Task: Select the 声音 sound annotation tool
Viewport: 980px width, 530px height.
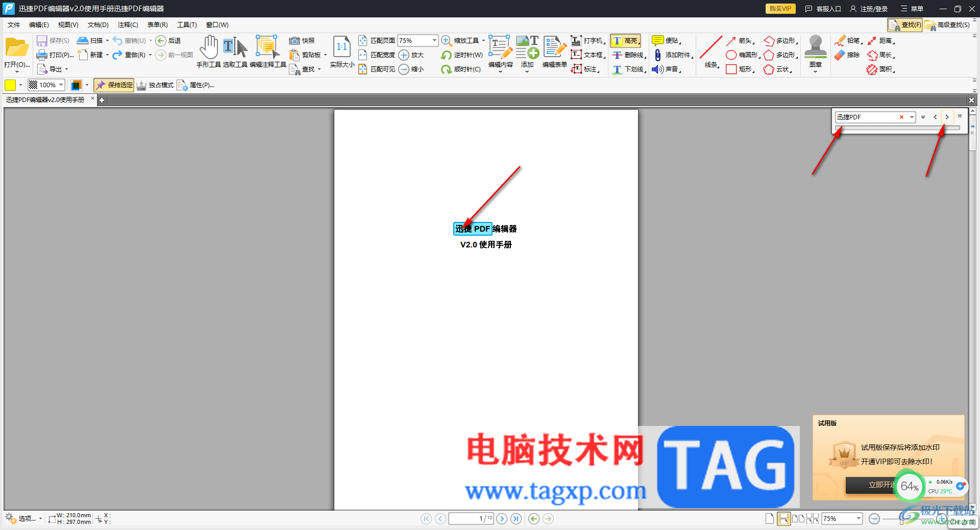Action: point(667,69)
